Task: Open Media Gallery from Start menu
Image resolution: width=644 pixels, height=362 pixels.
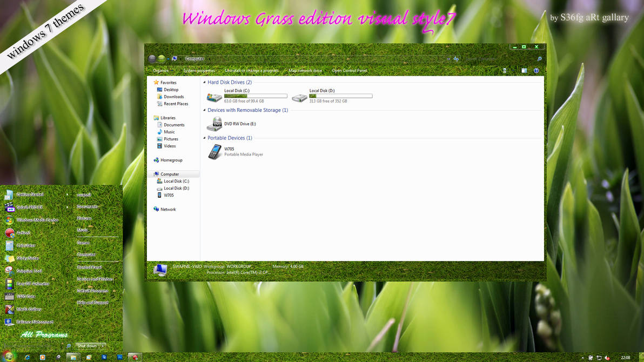Action: [29, 310]
